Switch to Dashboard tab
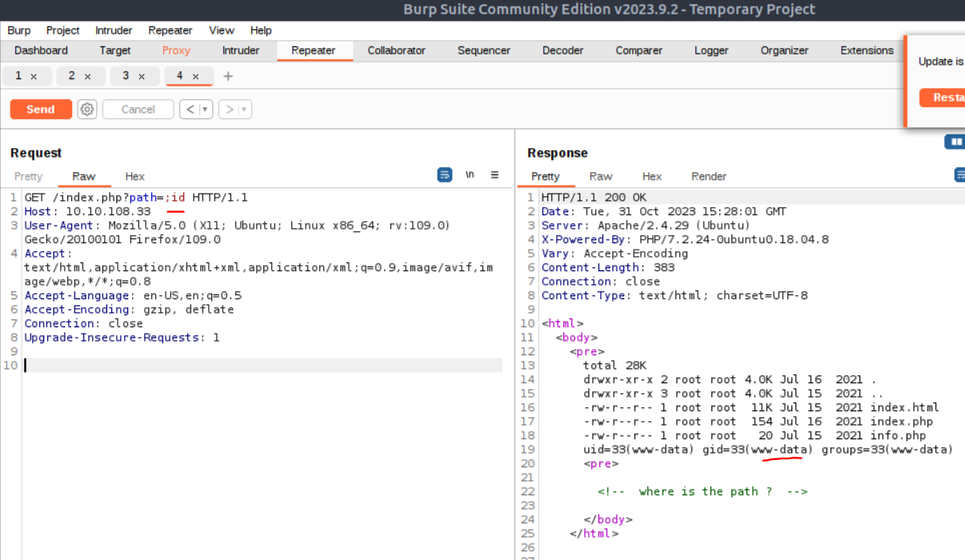This screenshot has width=965, height=560. (41, 50)
